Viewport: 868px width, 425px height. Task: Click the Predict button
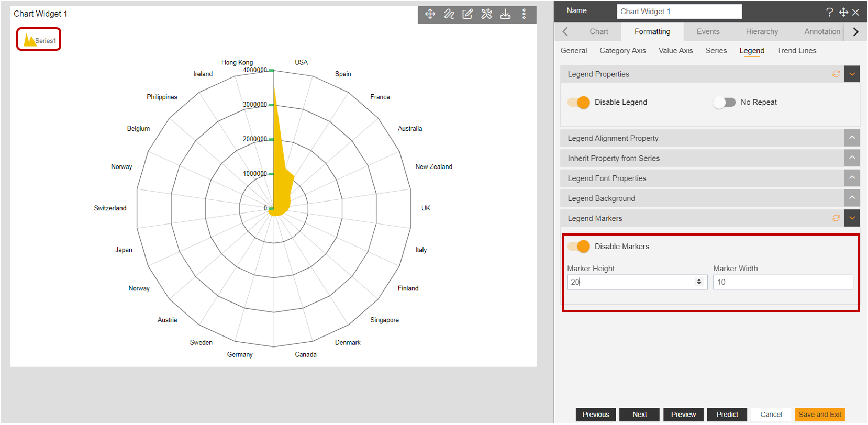pyautogui.click(x=727, y=415)
